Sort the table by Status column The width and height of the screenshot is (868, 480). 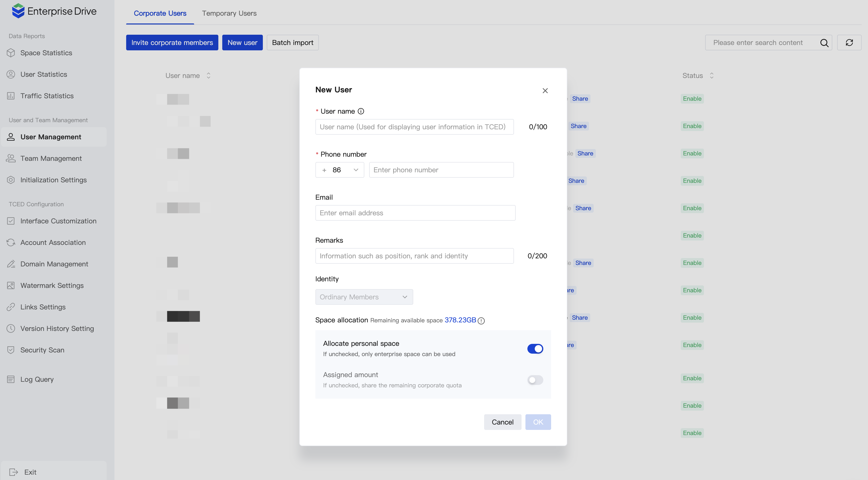[711, 76]
